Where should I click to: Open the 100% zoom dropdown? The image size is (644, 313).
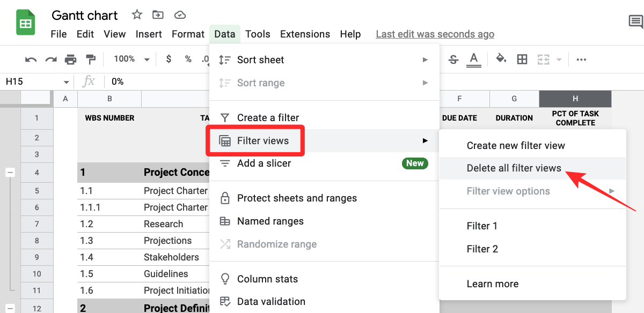pyautogui.click(x=131, y=59)
